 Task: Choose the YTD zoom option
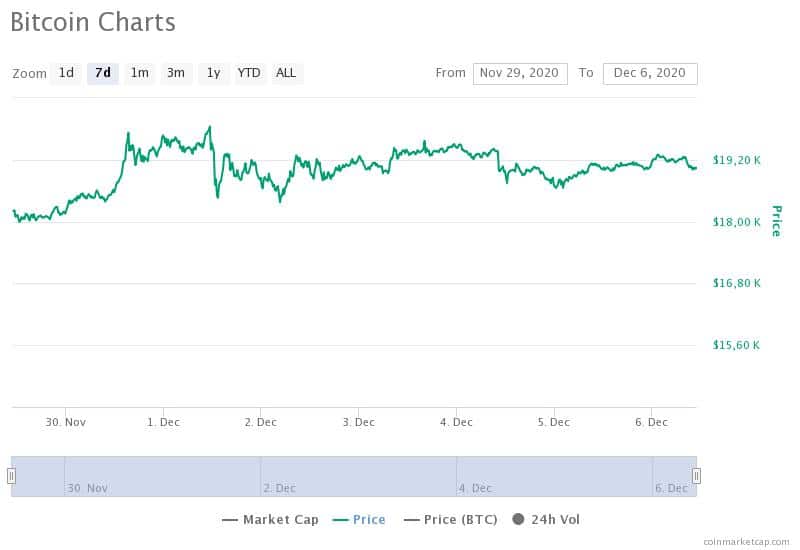(249, 73)
